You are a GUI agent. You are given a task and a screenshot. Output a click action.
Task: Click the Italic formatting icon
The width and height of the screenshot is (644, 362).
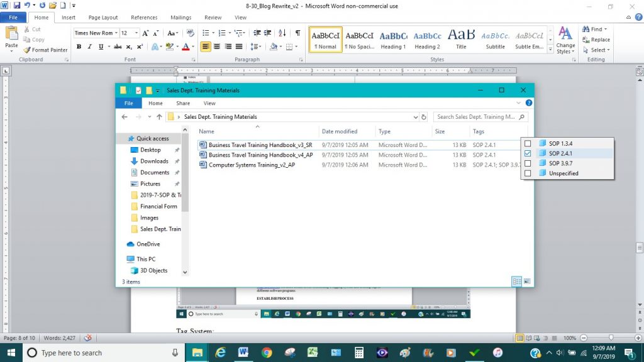coord(89,47)
